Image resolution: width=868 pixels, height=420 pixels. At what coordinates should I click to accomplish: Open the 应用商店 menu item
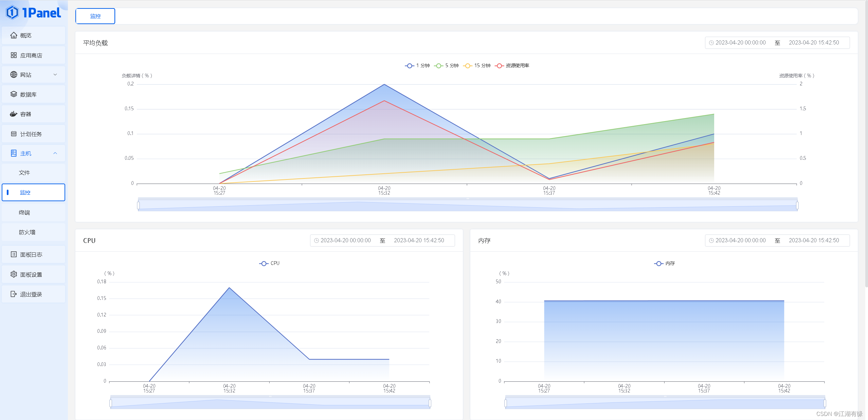pos(33,55)
